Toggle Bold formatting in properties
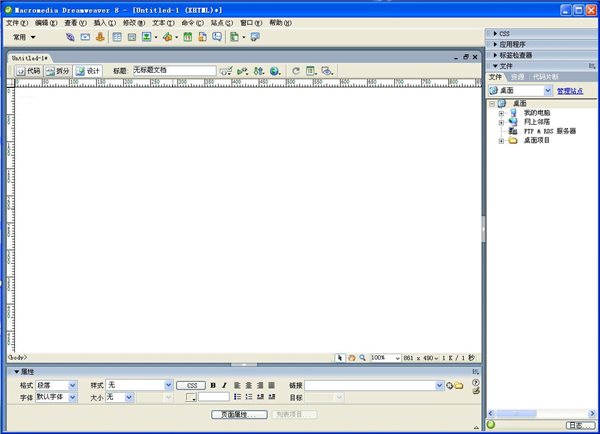 [x=213, y=385]
